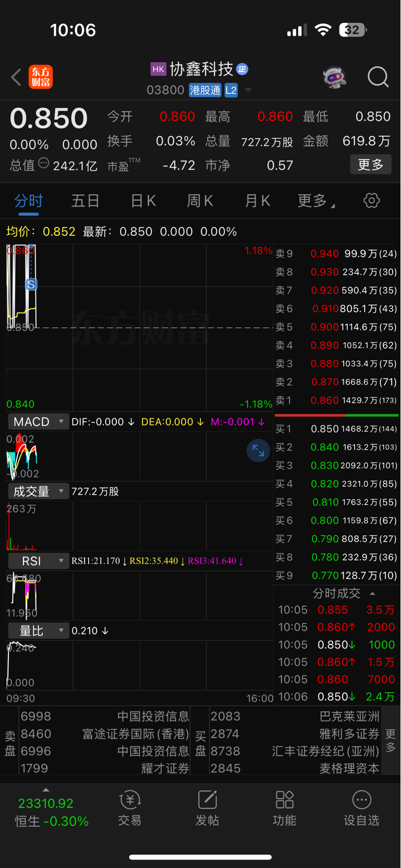This screenshot has height=868, width=401.
Task: Tap the stock code 03800
Action: click(x=165, y=90)
